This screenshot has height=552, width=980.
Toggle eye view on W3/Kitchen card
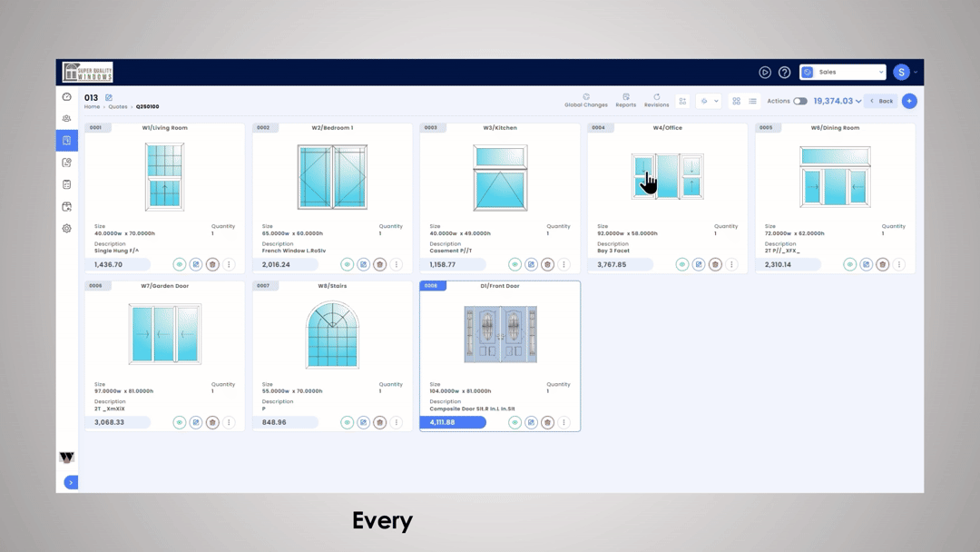pos(514,264)
